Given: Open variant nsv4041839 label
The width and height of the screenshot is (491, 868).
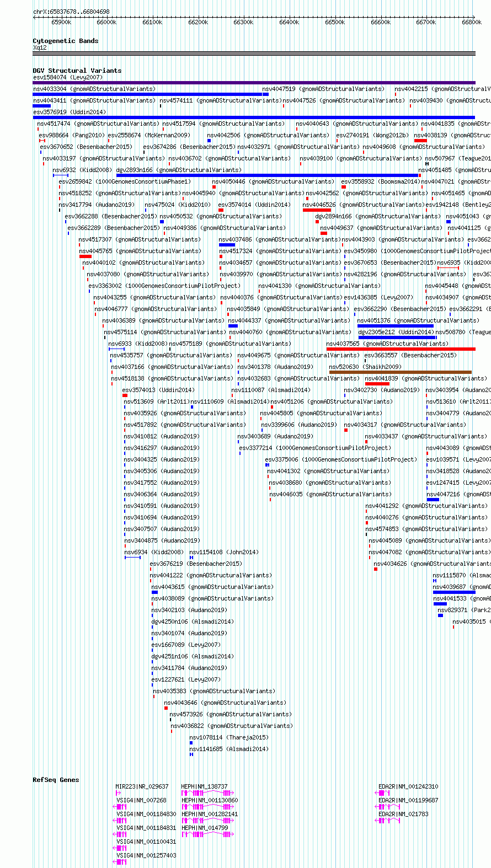Looking at the screenshot, I should point(426,378).
